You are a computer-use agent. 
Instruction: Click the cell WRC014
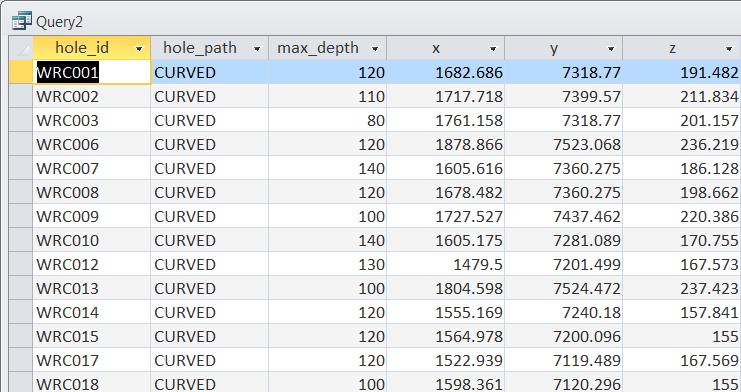pos(92,313)
